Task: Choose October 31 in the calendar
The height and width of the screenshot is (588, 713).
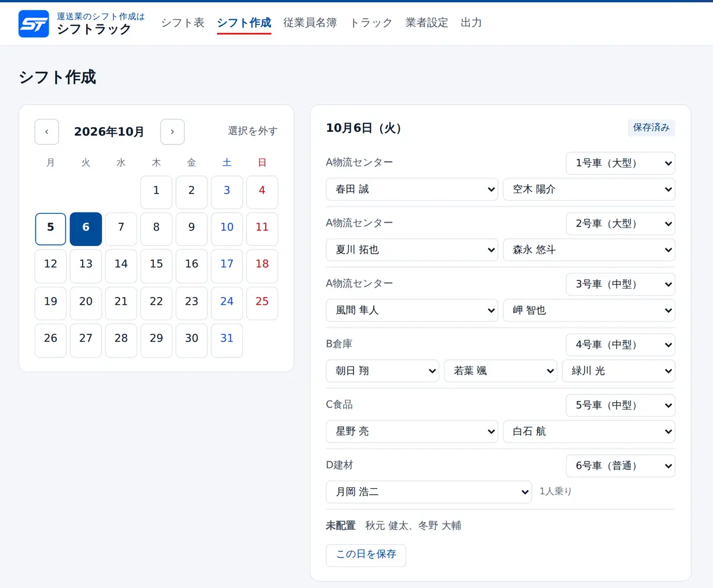Action: pyautogui.click(x=227, y=340)
